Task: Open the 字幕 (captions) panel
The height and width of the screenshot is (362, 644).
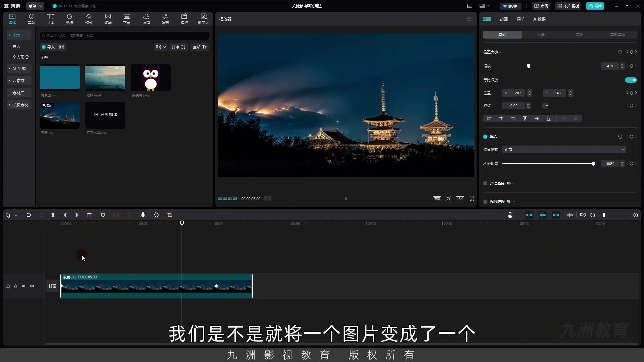Action: pyautogui.click(x=127, y=19)
